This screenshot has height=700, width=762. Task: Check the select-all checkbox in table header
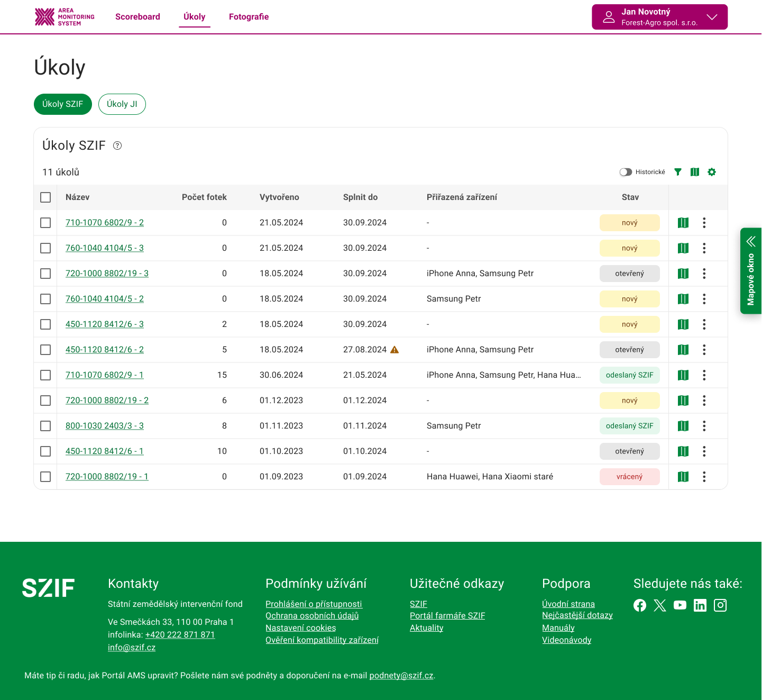(x=45, y=197)
